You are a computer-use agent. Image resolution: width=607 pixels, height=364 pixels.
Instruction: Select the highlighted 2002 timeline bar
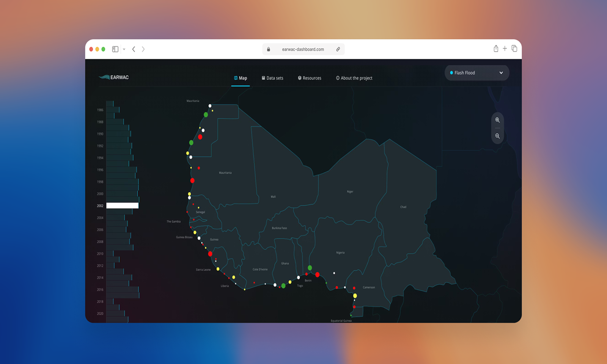(x=122, y=206)
